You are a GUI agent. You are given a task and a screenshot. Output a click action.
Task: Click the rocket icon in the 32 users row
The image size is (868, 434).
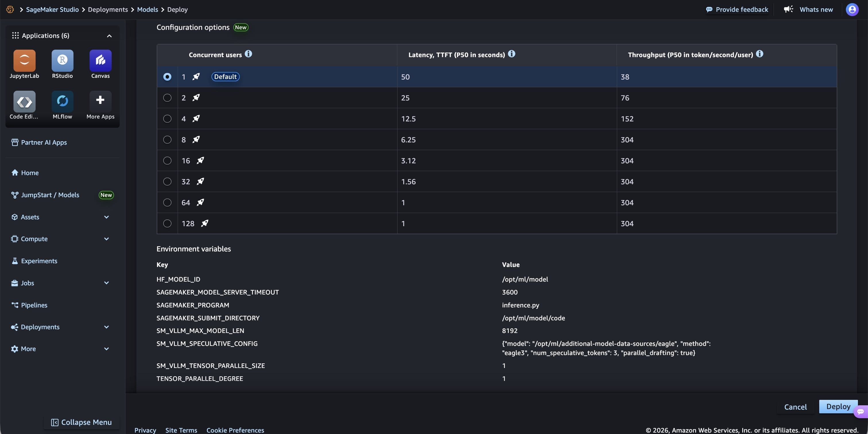point(200,181)
